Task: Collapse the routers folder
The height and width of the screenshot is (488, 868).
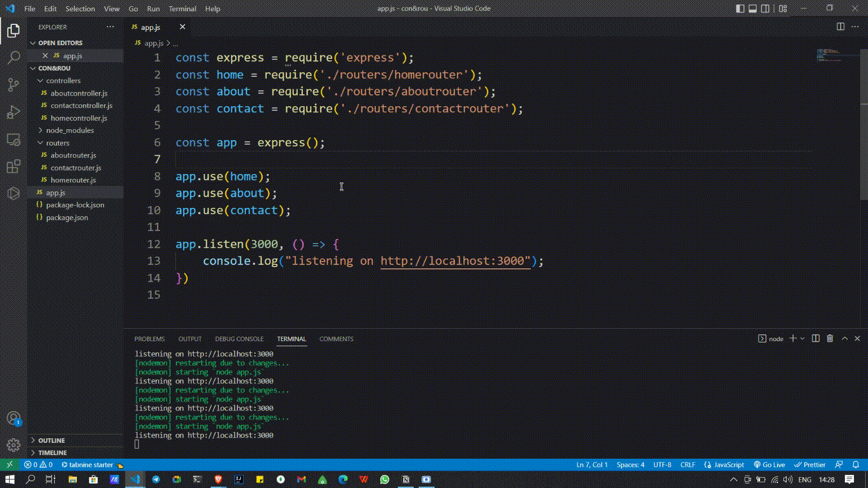Action: coord(75,143)
